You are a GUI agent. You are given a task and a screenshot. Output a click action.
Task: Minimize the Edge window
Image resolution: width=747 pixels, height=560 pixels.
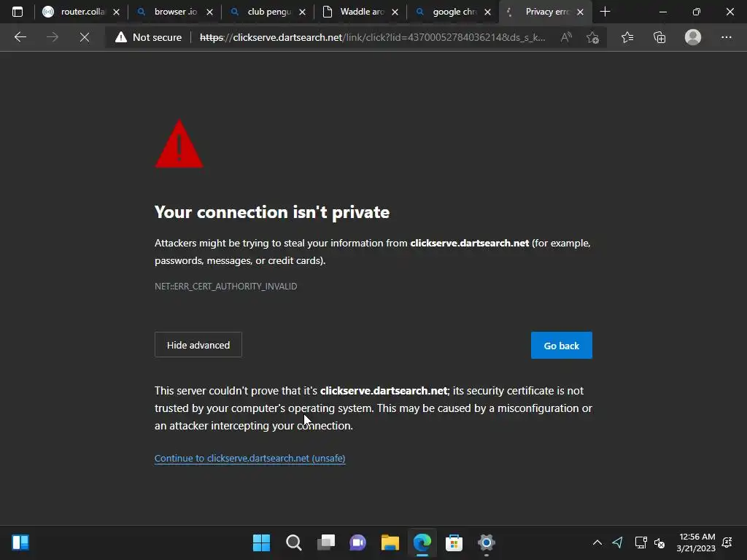[x=662, y=12]
